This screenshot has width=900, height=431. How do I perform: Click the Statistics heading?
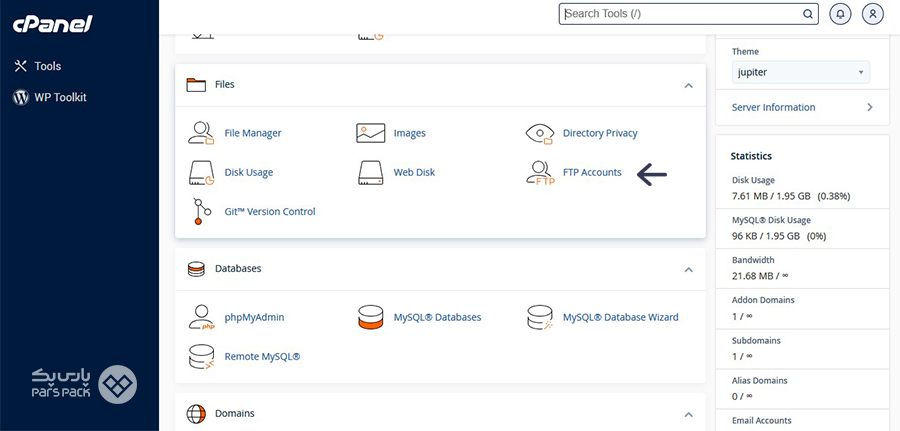[751, 156]
